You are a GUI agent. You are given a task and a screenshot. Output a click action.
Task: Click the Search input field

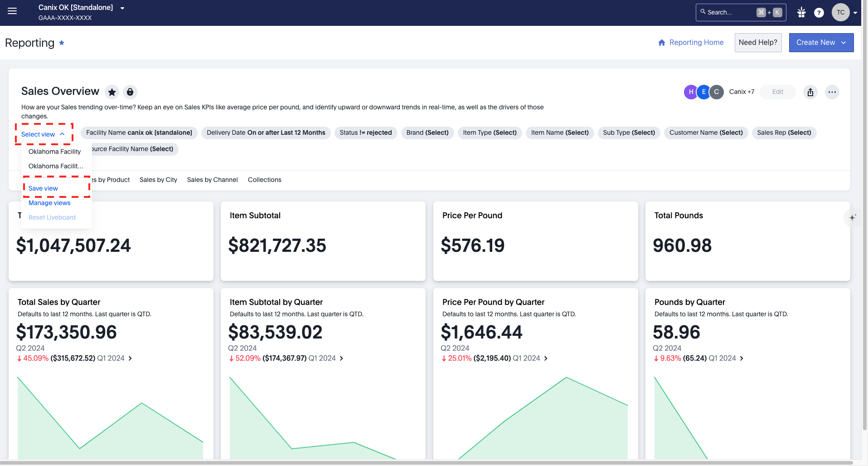pos(741,12)
